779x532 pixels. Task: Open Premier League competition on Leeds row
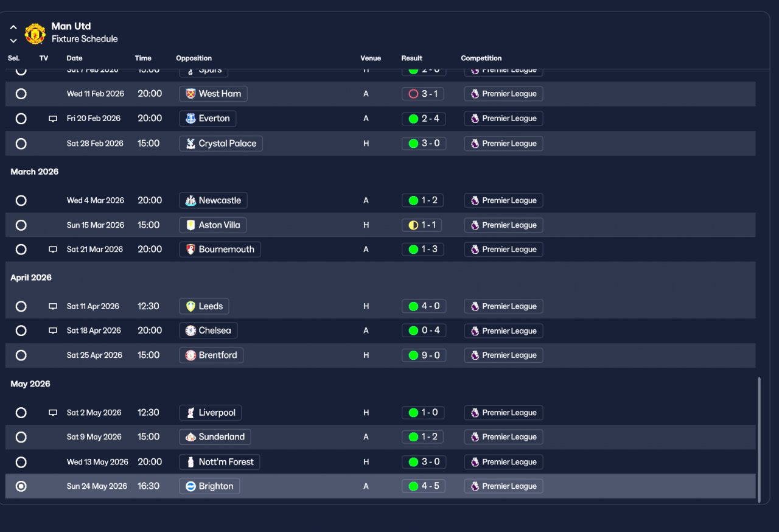click(x=503, y=306)
